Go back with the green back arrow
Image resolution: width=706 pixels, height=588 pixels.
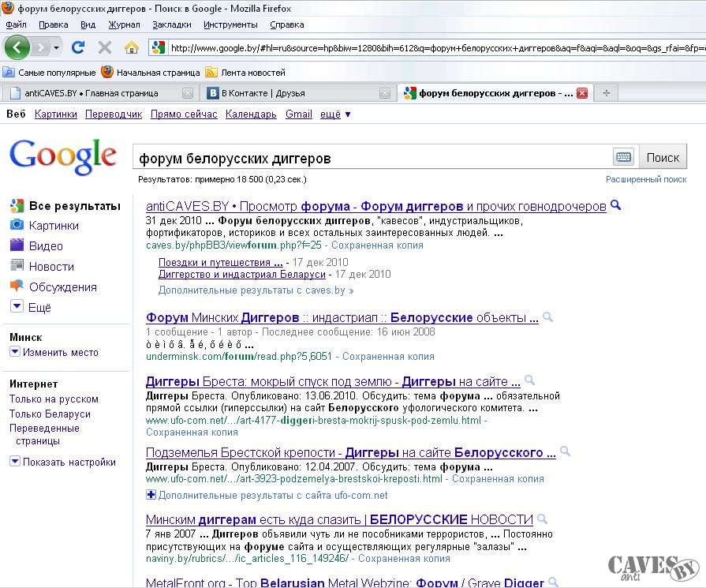point(17,47)
